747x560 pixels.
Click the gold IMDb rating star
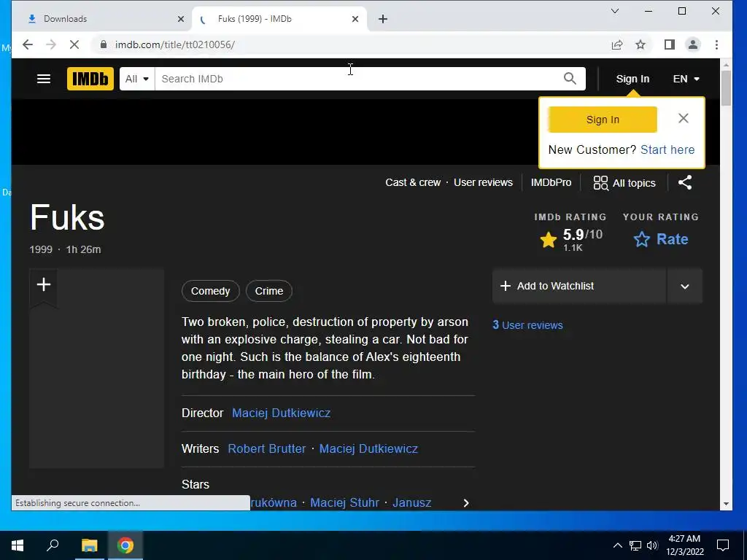tap(549, 240)
